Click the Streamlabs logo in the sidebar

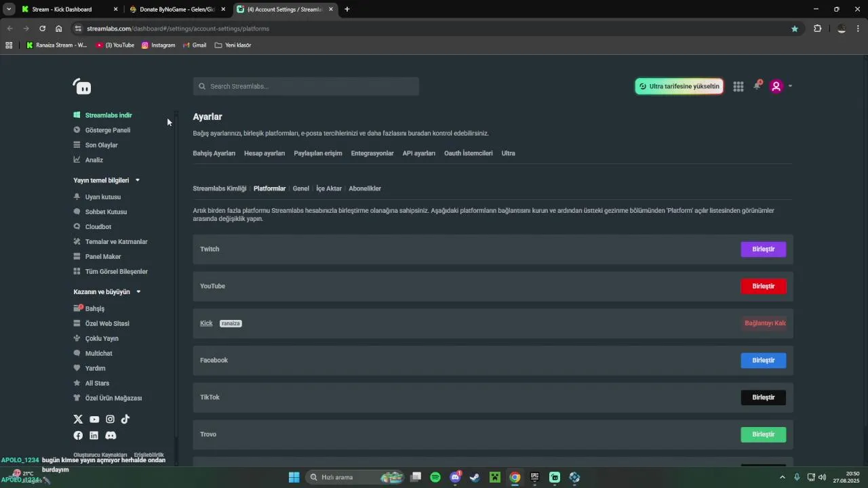(82, 87)
